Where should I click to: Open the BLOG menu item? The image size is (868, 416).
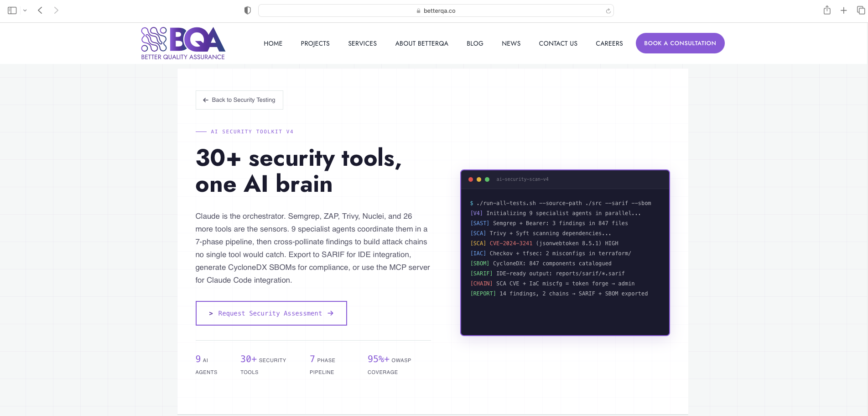(475, 43)
